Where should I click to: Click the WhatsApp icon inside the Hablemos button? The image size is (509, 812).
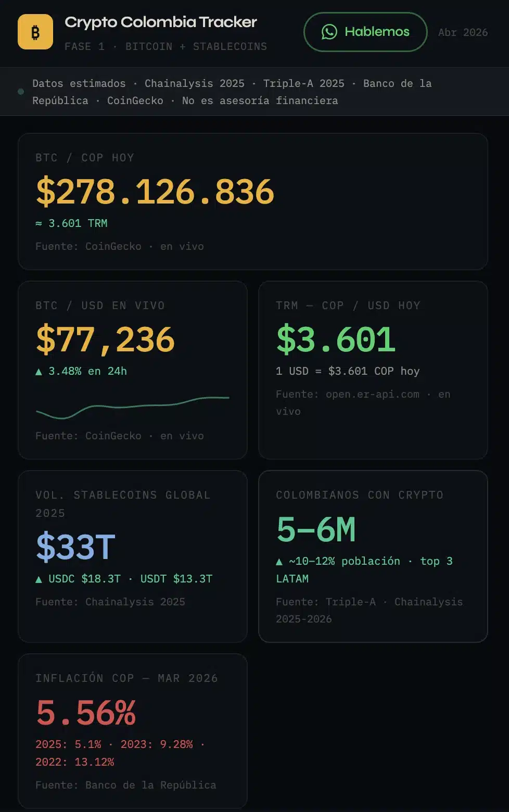tap(329, 32)
